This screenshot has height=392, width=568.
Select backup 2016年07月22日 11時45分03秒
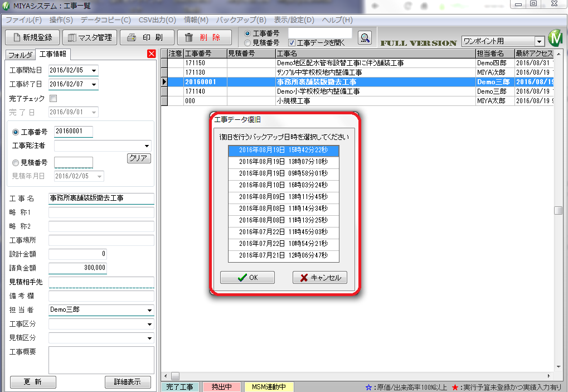click(x=284, y=232)
